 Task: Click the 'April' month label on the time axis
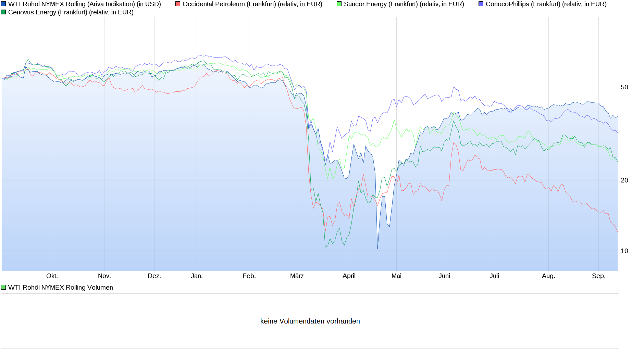click(349, 276)
